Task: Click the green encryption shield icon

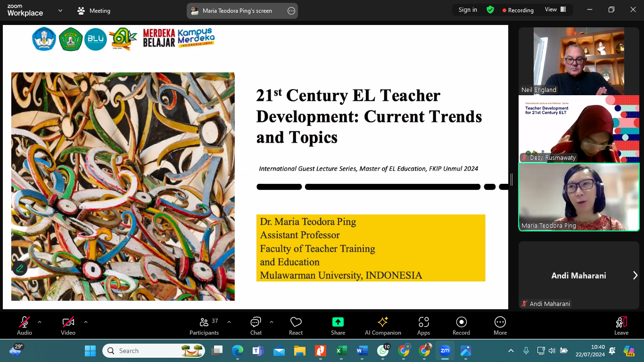Action: (490, 10)
